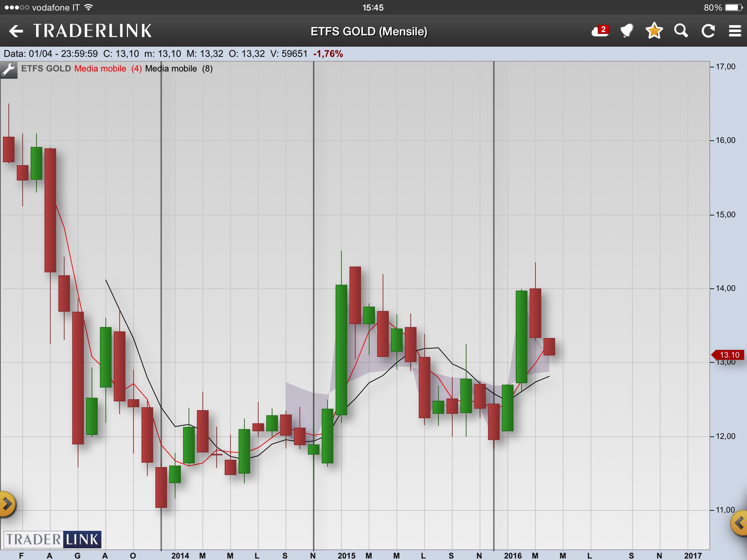Screen dimensions: 747x560
Task: Tap the ETFS GOLD (Mensile) chart title
Action: pos(369,32)
